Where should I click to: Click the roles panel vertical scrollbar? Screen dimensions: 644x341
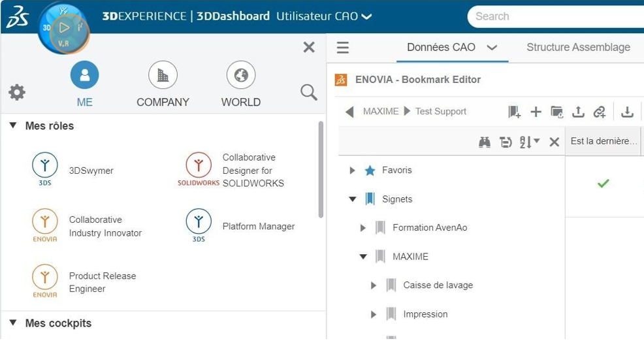click(x=321, y=169)
